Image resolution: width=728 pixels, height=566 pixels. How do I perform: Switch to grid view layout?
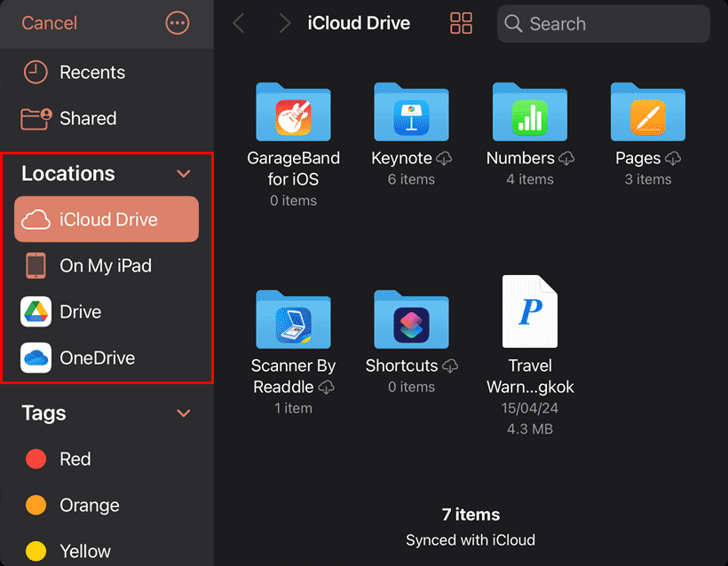[x=461, y=24]
